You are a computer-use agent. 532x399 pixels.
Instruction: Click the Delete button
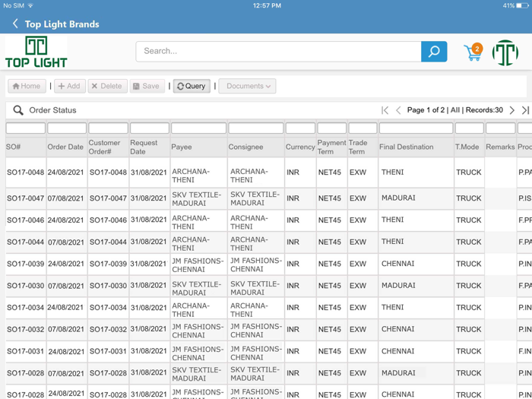point(108,86)
